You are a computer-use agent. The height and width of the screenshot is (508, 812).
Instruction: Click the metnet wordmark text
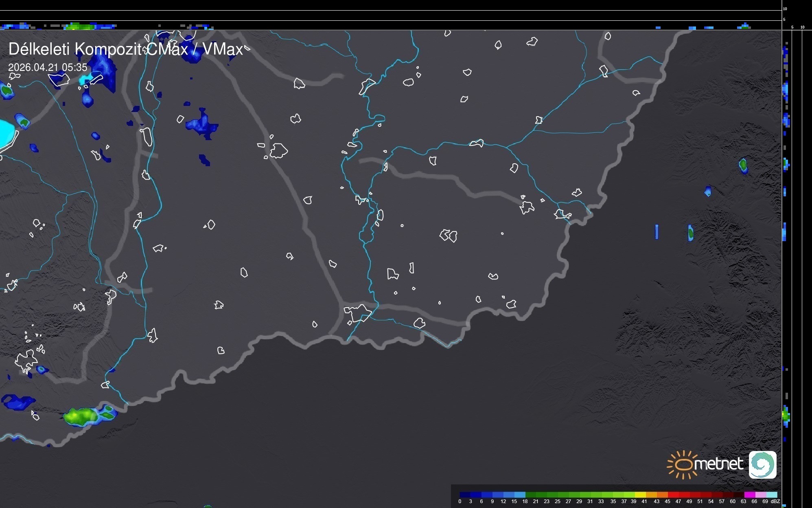[x=718, y=464]
